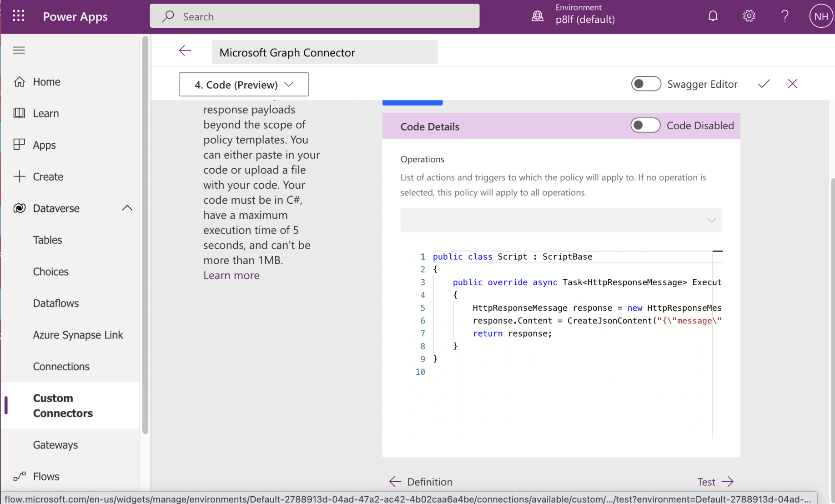The height and width of the screenshot is (504, 835).
Task: Expand the Operations dropdown list
Action: 561,220
